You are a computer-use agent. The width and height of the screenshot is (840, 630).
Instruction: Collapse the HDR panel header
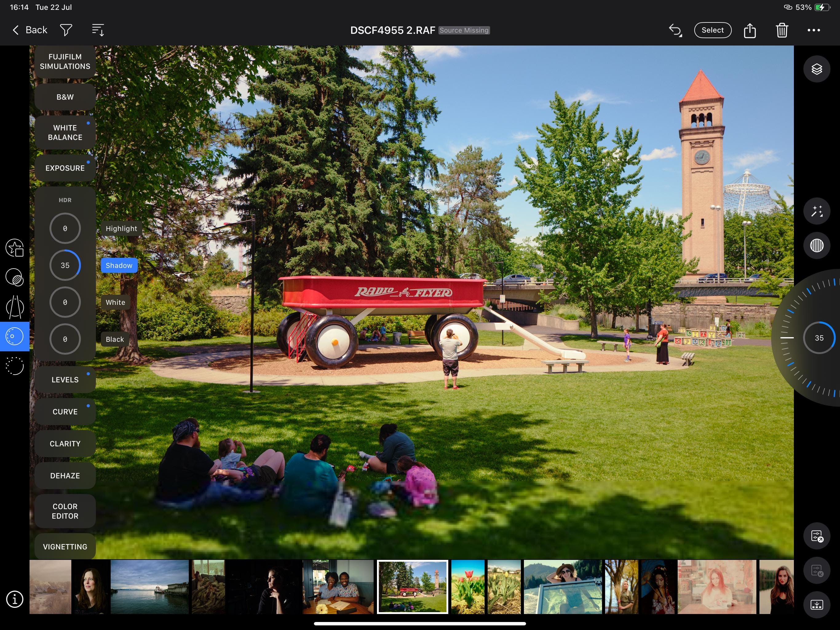[x=65, y=200]
